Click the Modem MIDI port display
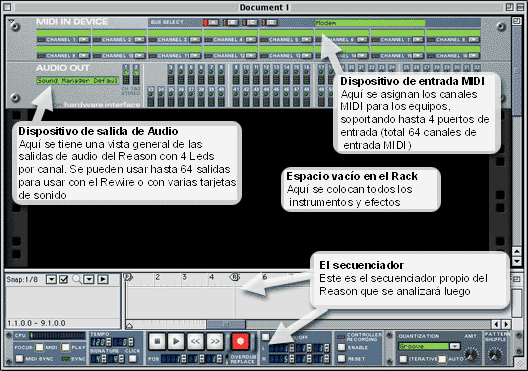The height and width of the screenshot is (371, 528). click(x=370, y=23)
